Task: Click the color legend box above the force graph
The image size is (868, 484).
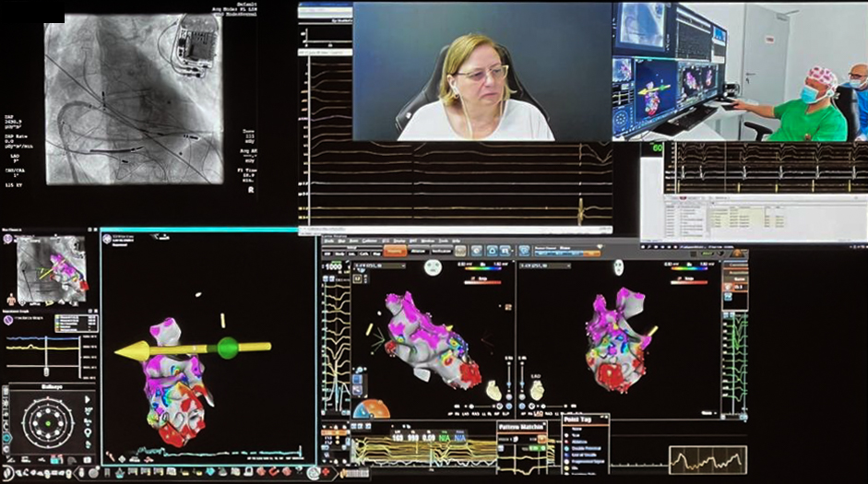Action: (x=77, y=323)
